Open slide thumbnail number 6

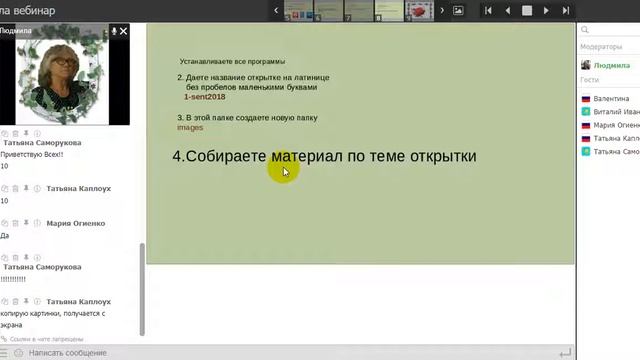[329, 11]
